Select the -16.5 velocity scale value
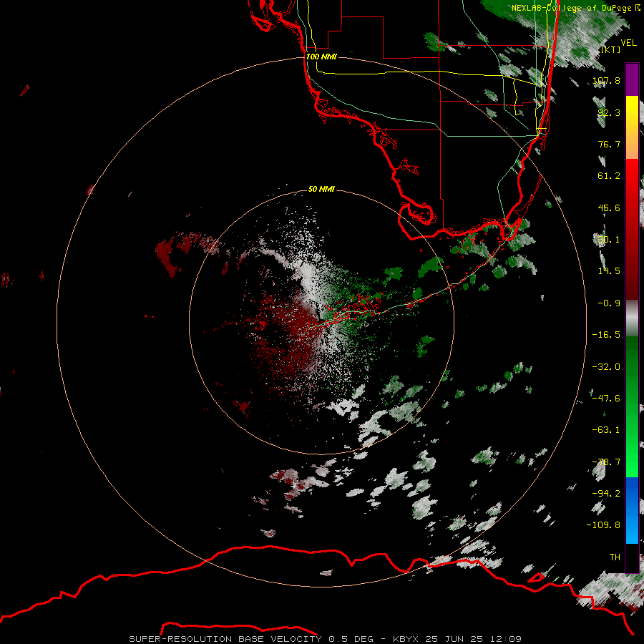Viewport: 644px width, 644px height. coord(606,335)
